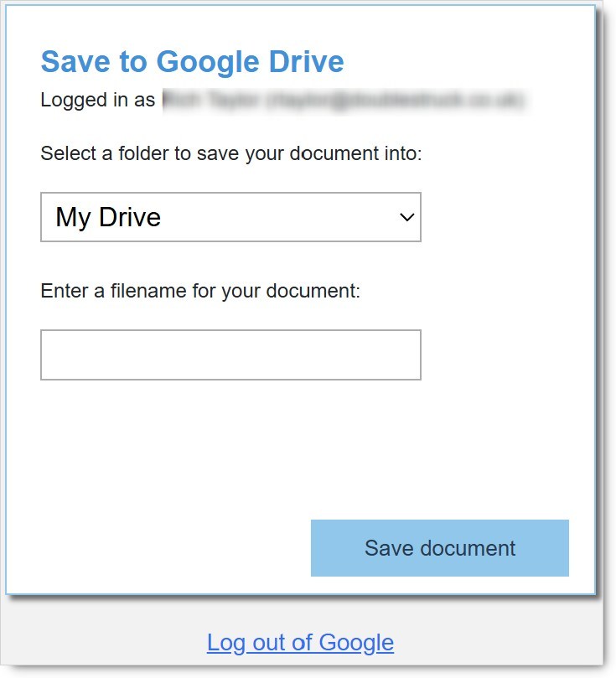Follow the Log out of Google link

pyautogui.click(x=300, y=643)
